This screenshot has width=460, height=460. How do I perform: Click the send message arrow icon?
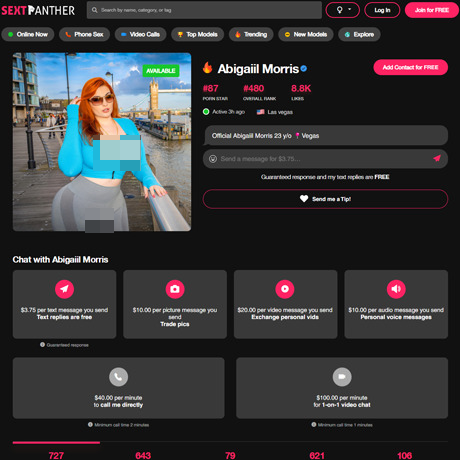coord(437,158)
